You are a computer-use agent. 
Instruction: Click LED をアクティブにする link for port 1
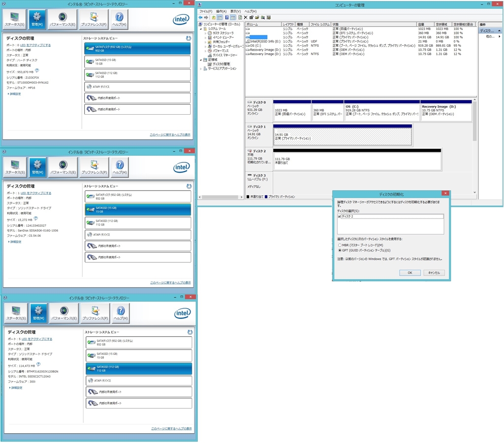point(35,193)
